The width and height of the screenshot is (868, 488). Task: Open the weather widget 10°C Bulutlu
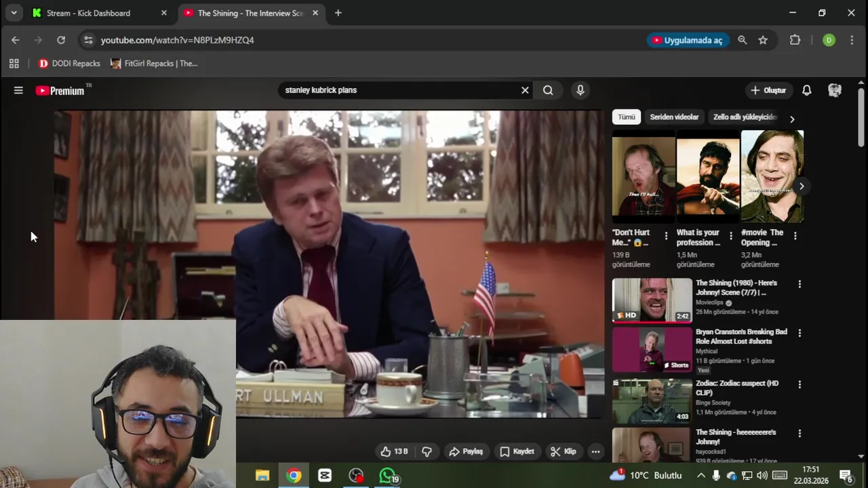pos(646,476)
